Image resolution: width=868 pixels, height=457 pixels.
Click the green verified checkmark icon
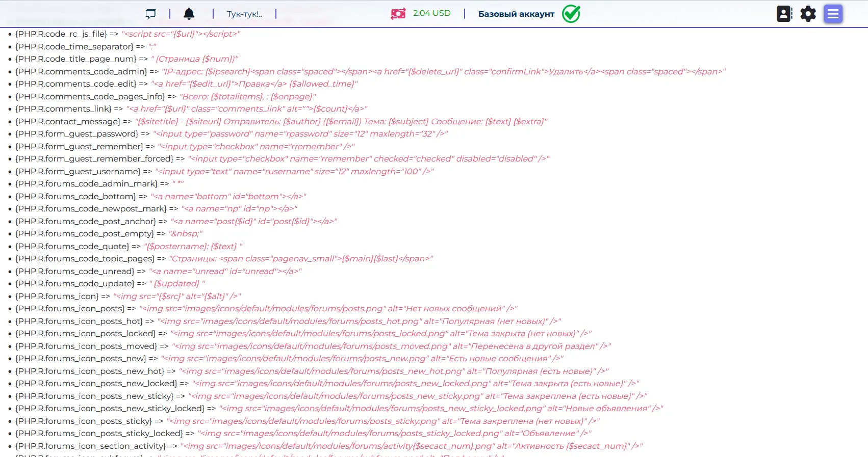[571, 14]
